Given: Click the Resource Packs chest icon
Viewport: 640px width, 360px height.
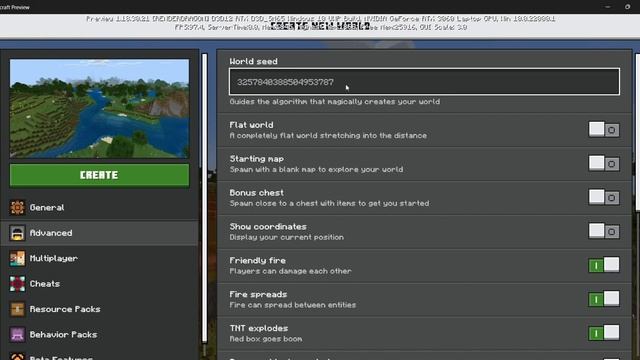Looking at the screenshot, I should [x=17, y=309].
